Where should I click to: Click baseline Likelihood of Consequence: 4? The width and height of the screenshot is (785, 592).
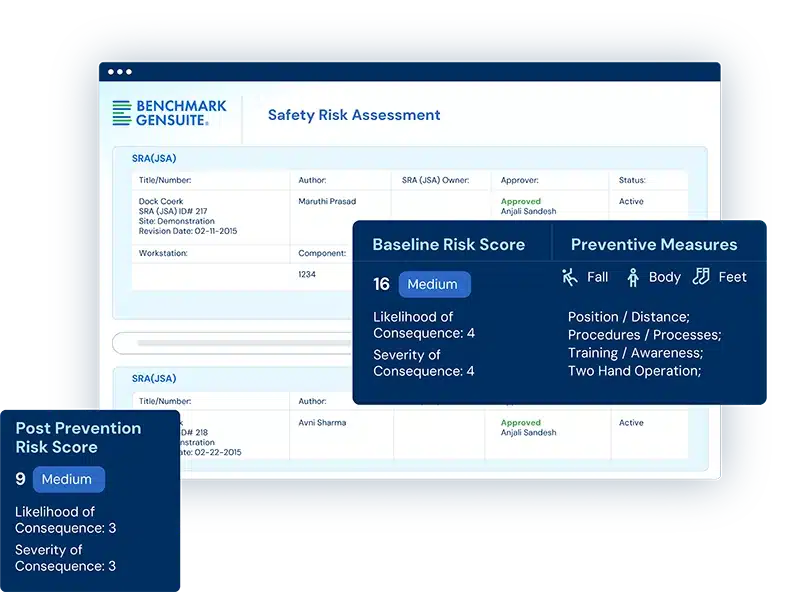coord(424,325)
